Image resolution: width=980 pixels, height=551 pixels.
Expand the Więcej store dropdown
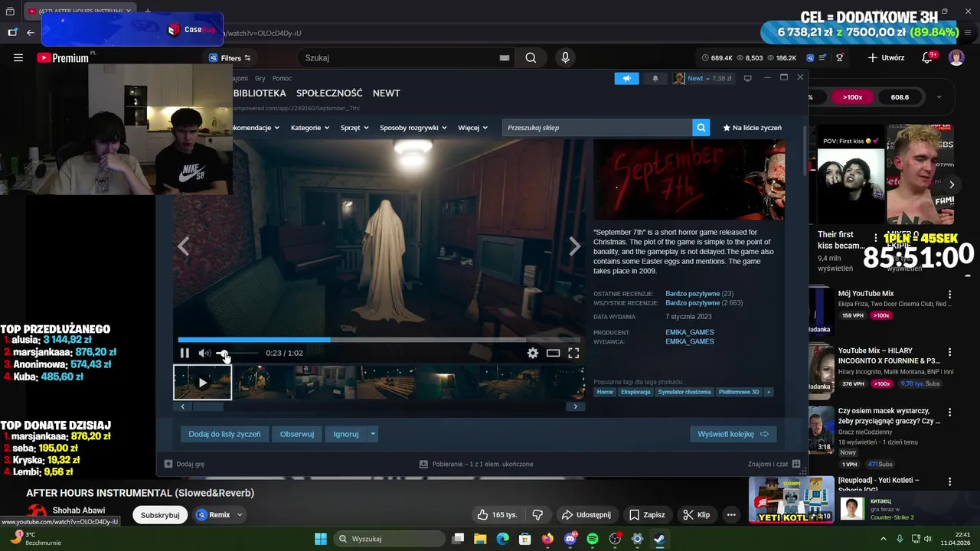pos(473,128)
